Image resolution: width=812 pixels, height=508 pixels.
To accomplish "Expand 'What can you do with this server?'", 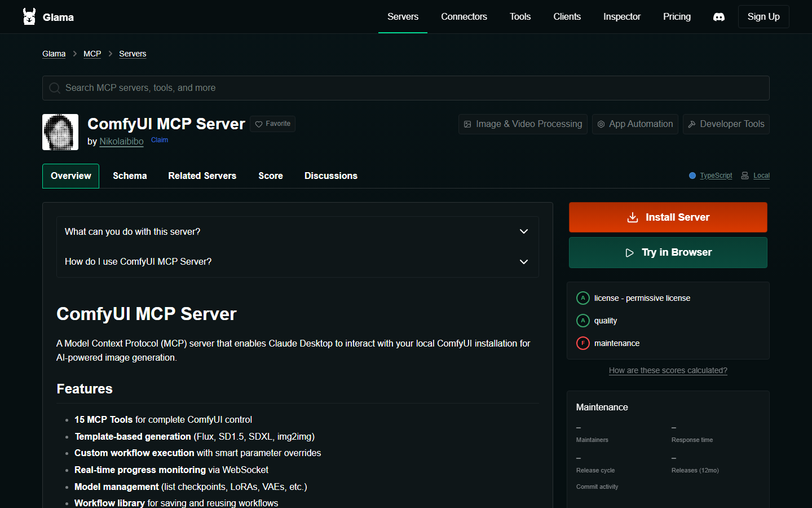I will click(x=298, y=231).
